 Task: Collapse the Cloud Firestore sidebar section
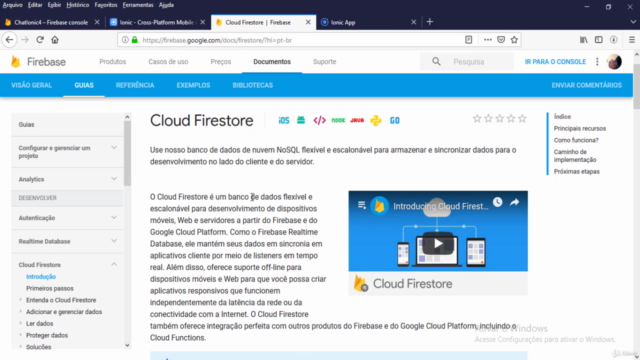tap(114, 264)
